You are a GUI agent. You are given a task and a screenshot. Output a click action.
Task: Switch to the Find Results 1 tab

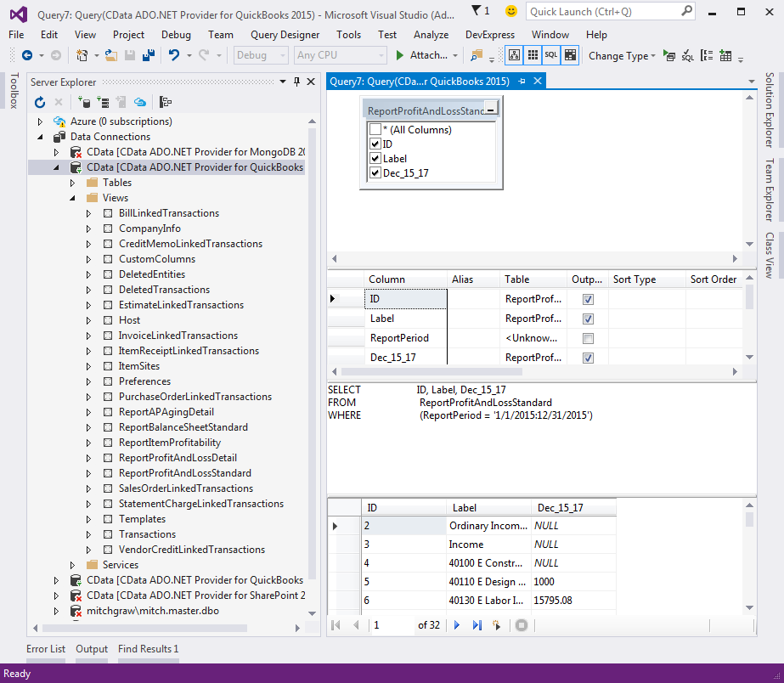(x=148, y=649)
